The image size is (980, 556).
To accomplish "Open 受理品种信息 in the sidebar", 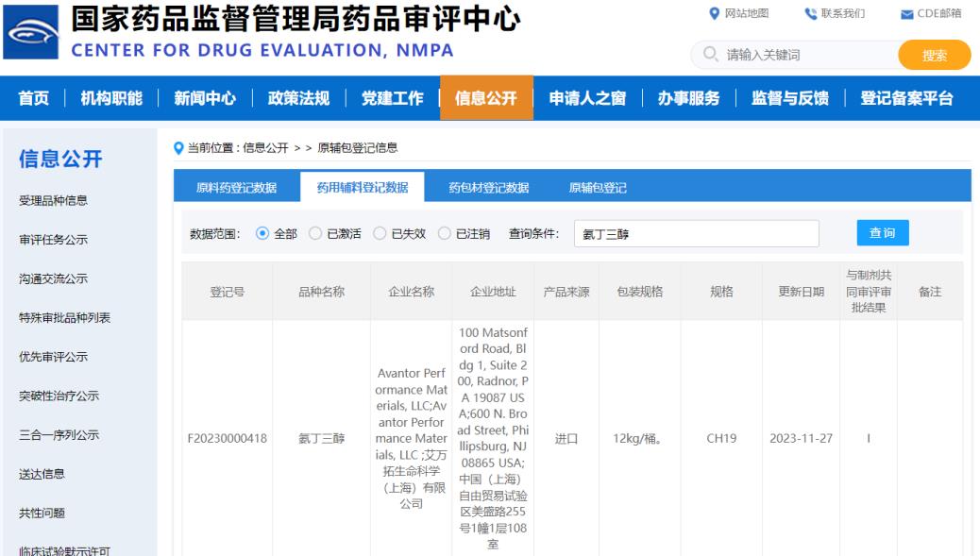I will [x=53, y=200].
